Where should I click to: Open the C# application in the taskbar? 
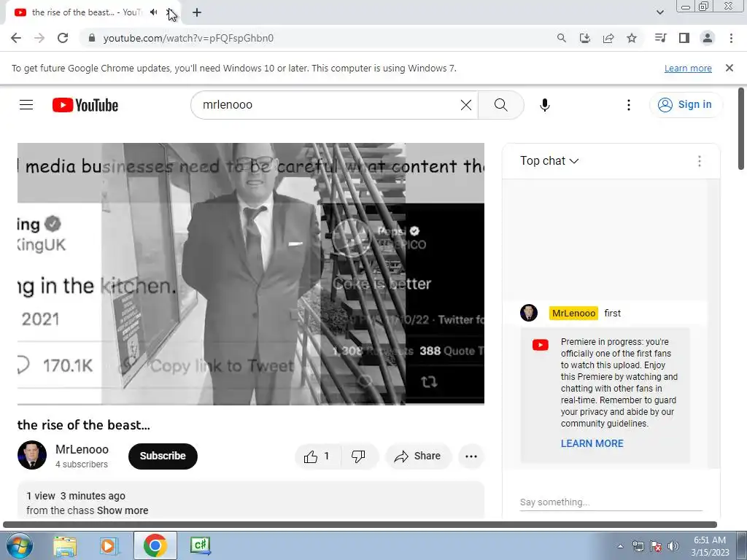pyautogui.click(x=200, y=545)
